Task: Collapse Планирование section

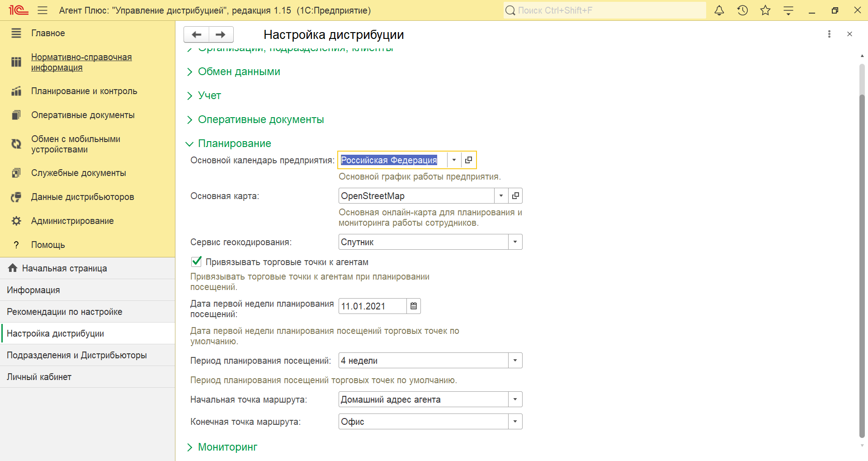Action: 229,143
